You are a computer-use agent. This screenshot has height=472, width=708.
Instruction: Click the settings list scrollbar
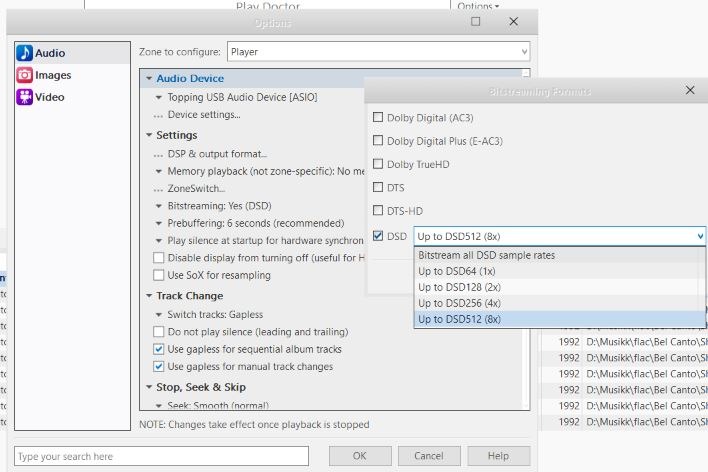pos(526,239)
